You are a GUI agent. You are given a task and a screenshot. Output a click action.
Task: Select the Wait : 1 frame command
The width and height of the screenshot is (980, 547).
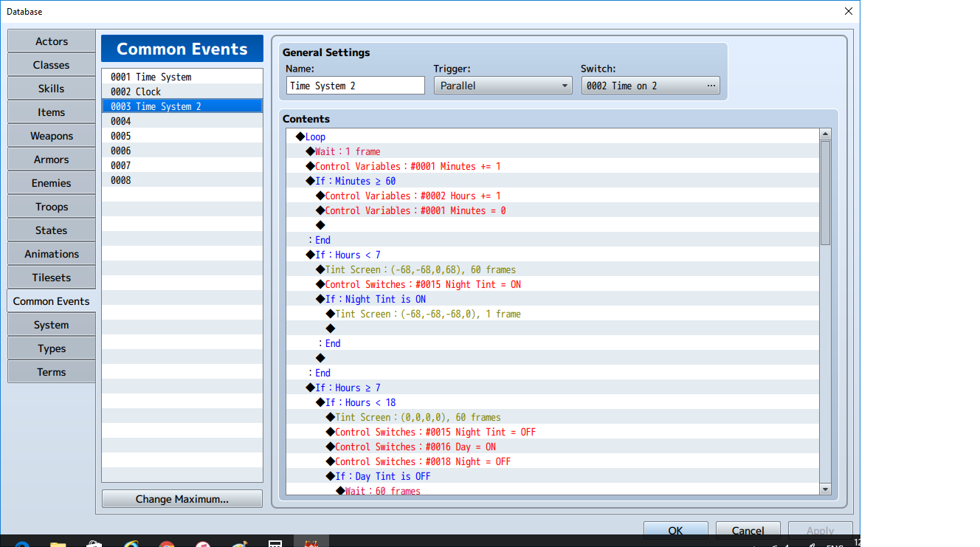pyautogui.click(x=553, y=151)
